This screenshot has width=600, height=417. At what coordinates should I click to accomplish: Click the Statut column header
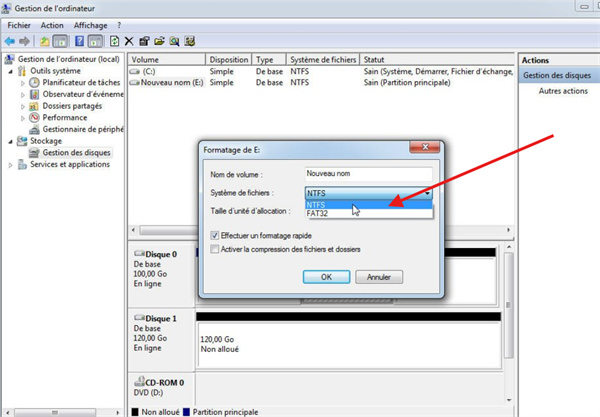pos(437,60)
